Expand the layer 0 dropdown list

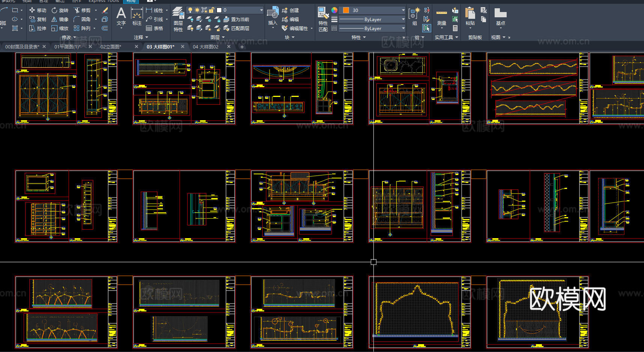pos(261,10)
